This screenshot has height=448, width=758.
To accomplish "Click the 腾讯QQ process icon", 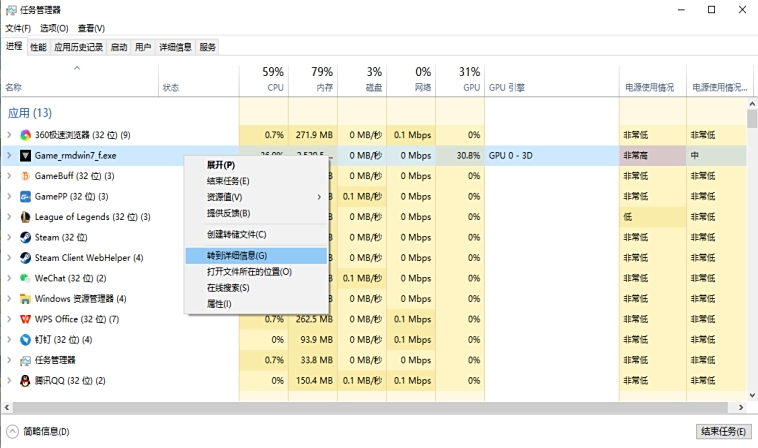I will [26, 381].
